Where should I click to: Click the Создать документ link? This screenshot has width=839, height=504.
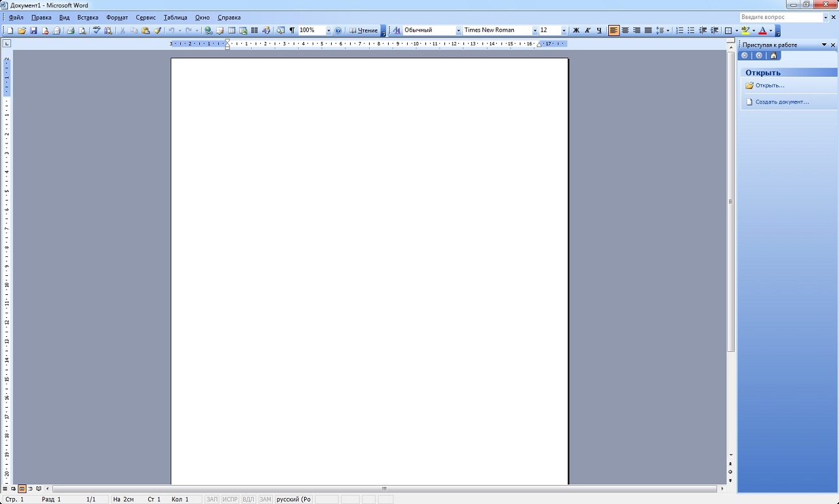(782, 102)
